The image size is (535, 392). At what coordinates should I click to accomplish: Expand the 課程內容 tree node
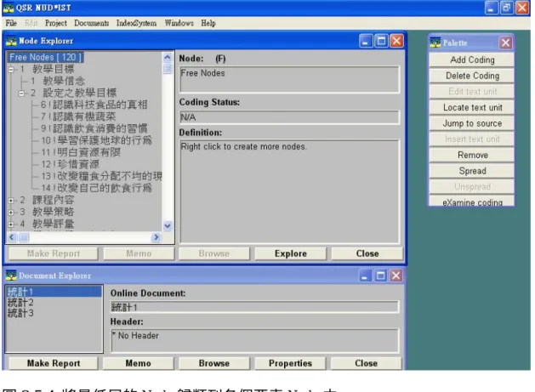[x=11, y=201]
